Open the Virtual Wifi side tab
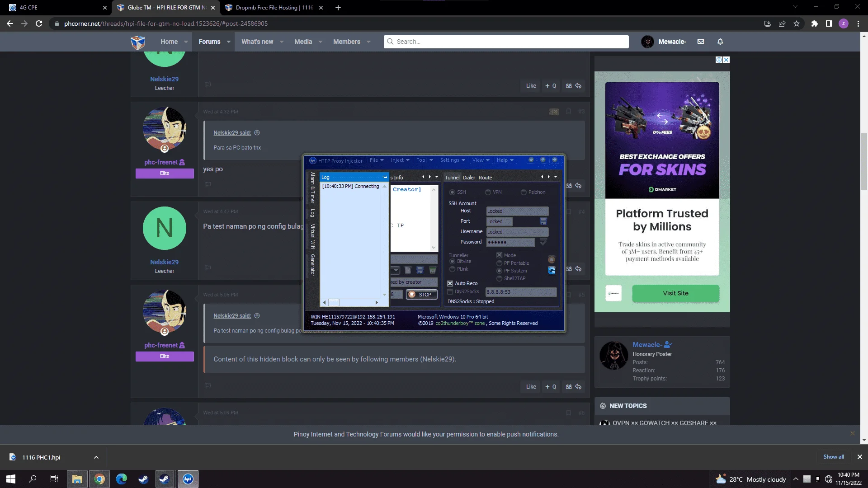The height and width of the screenshot is (488, 868). (x=312, y=236)
